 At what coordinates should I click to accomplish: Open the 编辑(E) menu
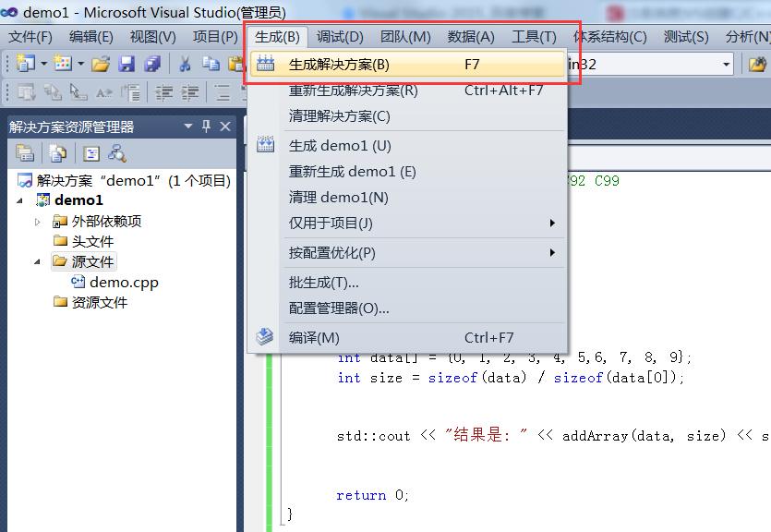pyautogui.click(x=91, y=37)
